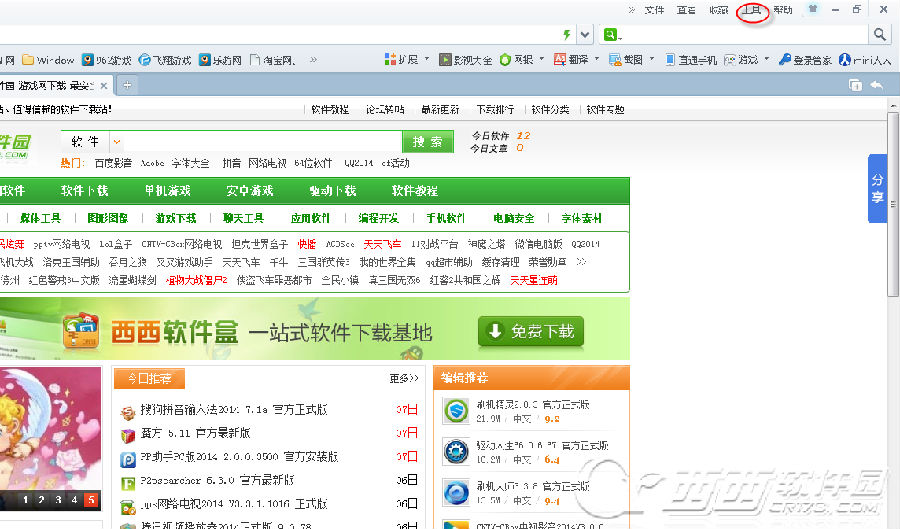The width and height of the screenshot is (900, 529).
Task: Click into the site search field
Action: [x=262, y=142]
